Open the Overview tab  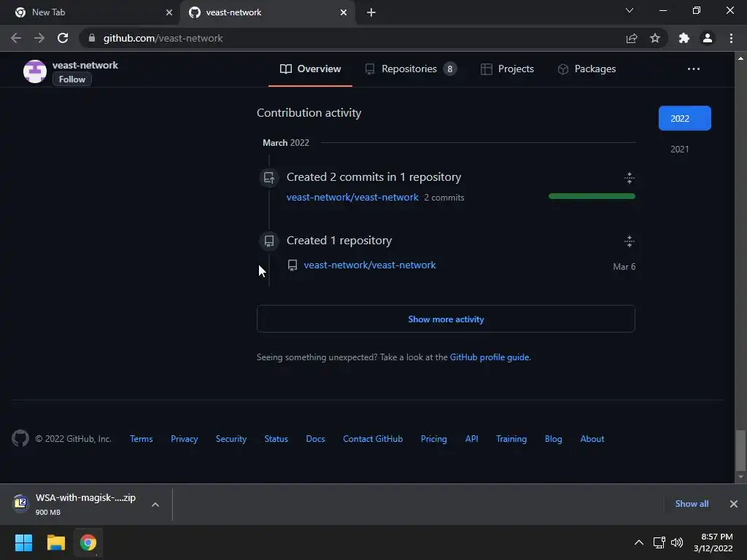pos(310,69)
